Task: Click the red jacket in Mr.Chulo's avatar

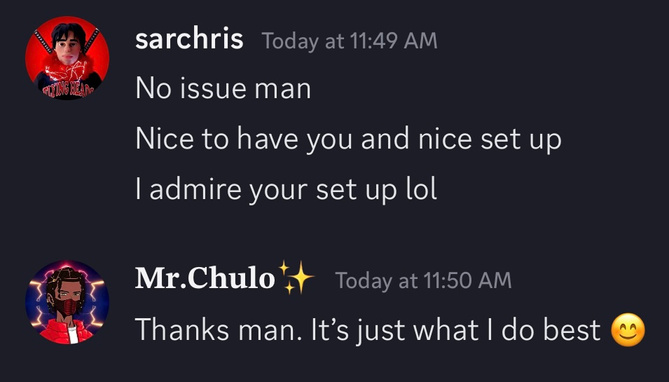Action: [x=67, y=332]
